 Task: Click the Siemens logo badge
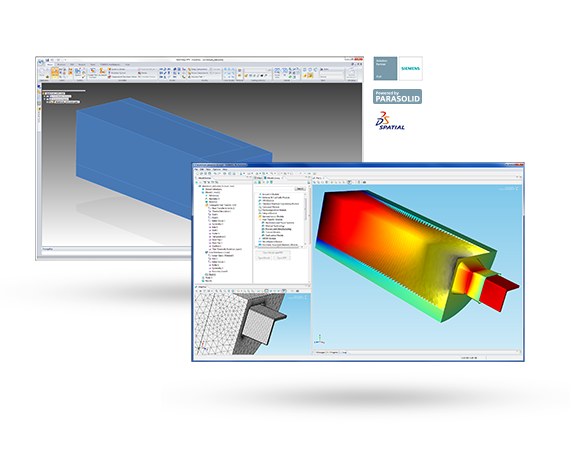click(x=410, y=68)
